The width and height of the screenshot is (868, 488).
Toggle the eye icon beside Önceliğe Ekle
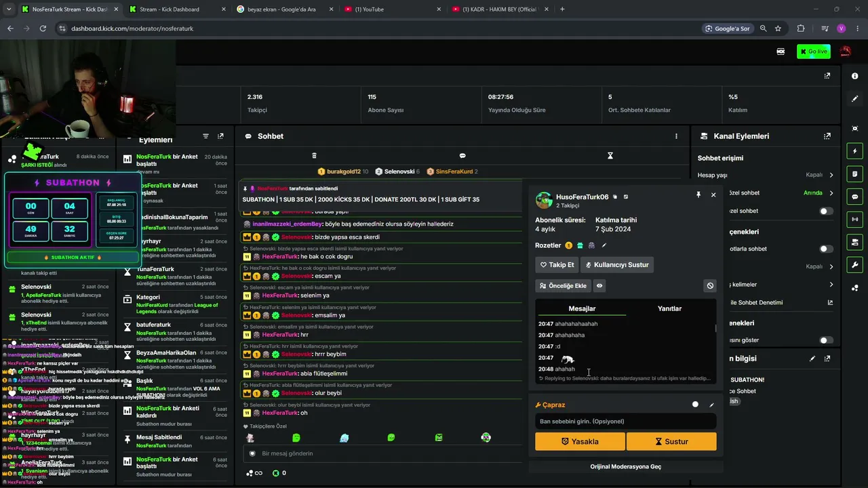click(599, 286)
